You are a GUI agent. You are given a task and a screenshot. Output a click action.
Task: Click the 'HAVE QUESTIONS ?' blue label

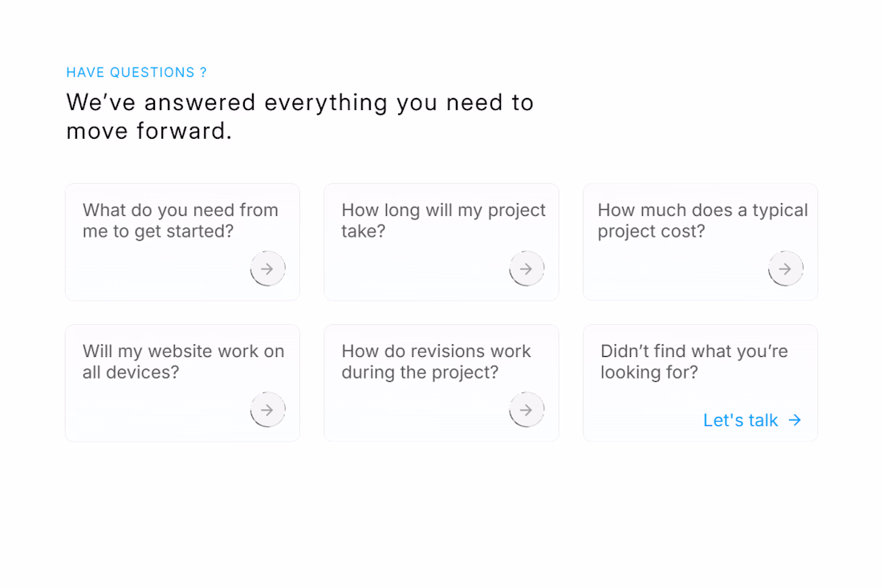(136, 72)
